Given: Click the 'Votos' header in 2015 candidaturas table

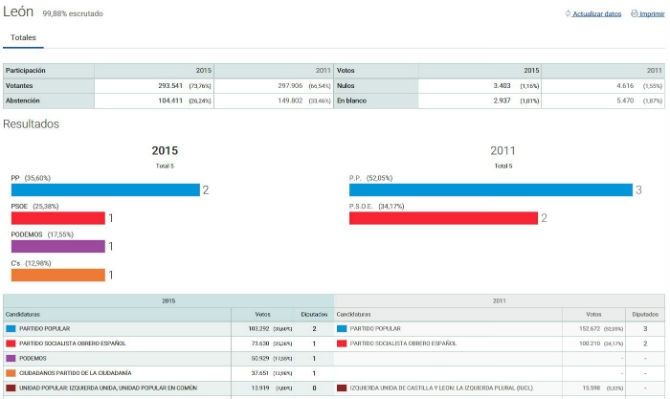Looking at the screenshot, I should (263, 314).
